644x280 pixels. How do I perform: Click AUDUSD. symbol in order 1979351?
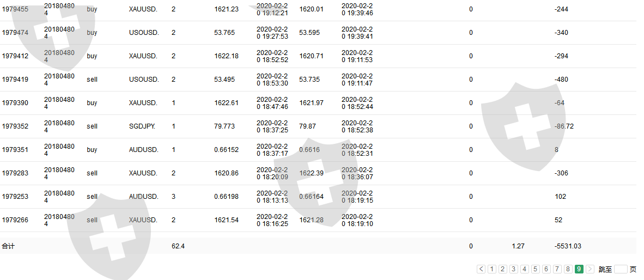(143, 150)
